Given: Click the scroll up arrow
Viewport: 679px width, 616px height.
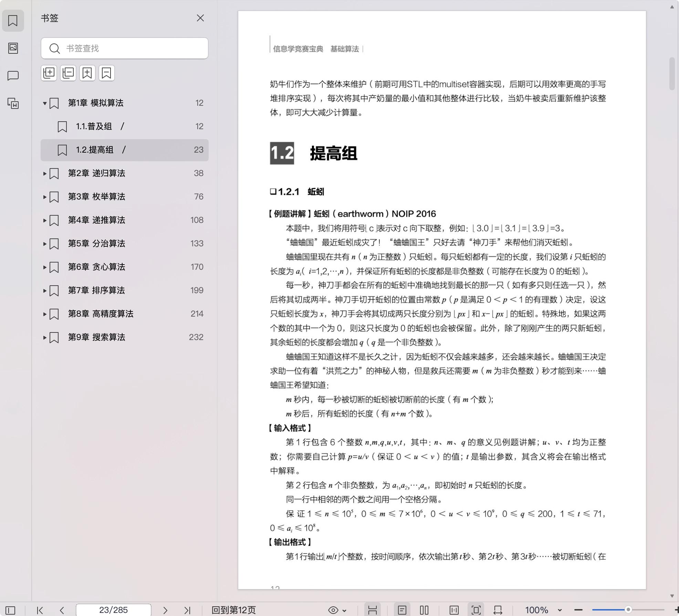Looking at the screenshot, I should [x=672, y=7].
